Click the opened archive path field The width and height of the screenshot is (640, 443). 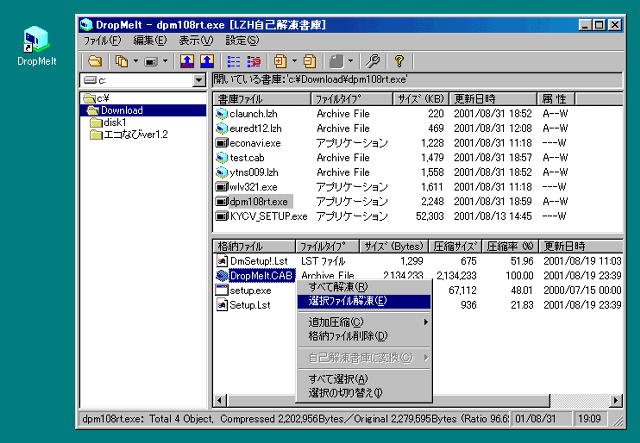coord(417,80)
